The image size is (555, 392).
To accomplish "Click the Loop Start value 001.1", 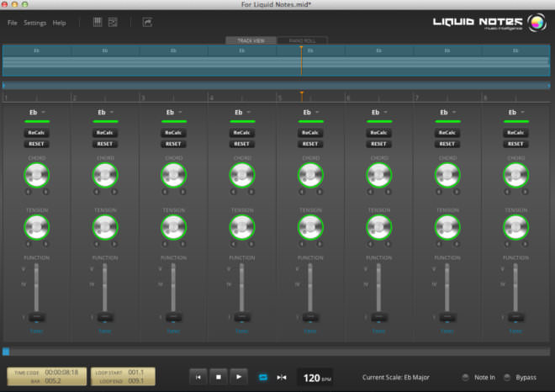I will click(x=136, y=372).
